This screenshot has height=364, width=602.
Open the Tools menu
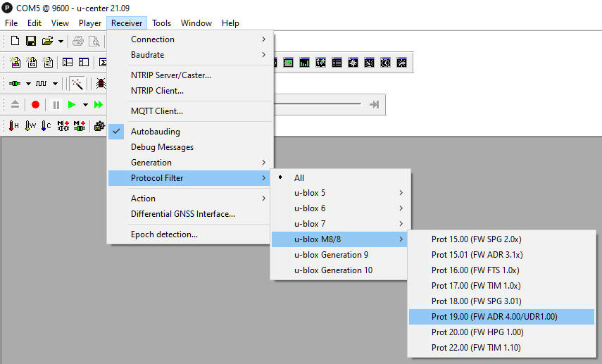(161, 23)
